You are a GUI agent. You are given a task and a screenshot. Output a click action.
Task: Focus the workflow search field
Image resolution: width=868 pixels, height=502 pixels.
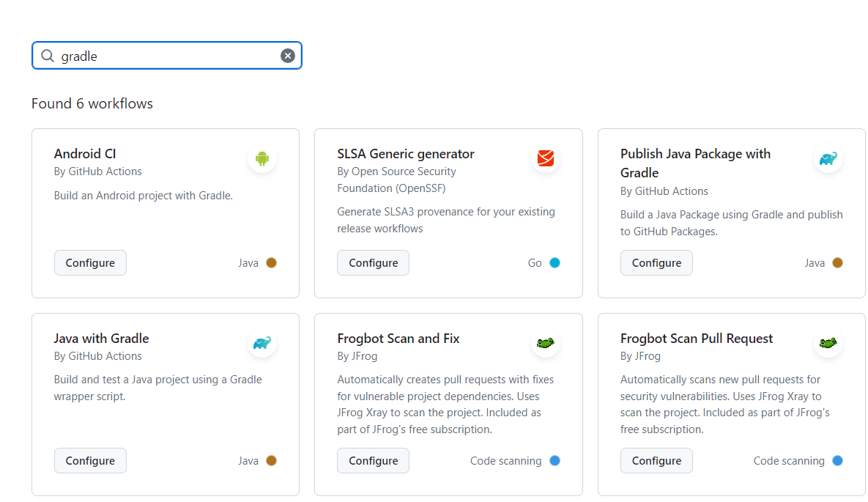click(168, 56)
